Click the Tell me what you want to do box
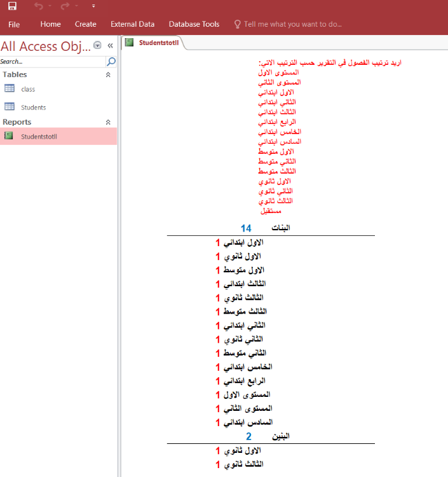Image resolution: width=448 pixels, height=477 pixels. (293, 24)
